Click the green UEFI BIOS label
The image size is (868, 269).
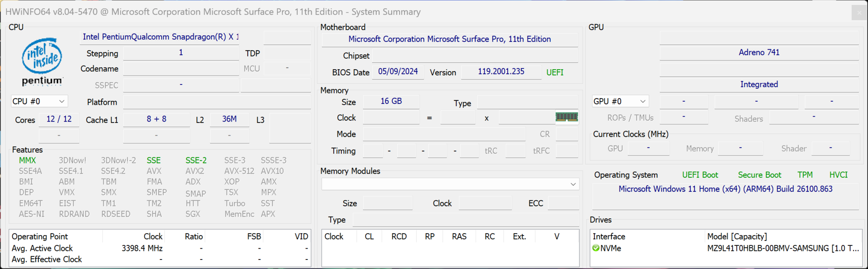click(x=555, y=72)
